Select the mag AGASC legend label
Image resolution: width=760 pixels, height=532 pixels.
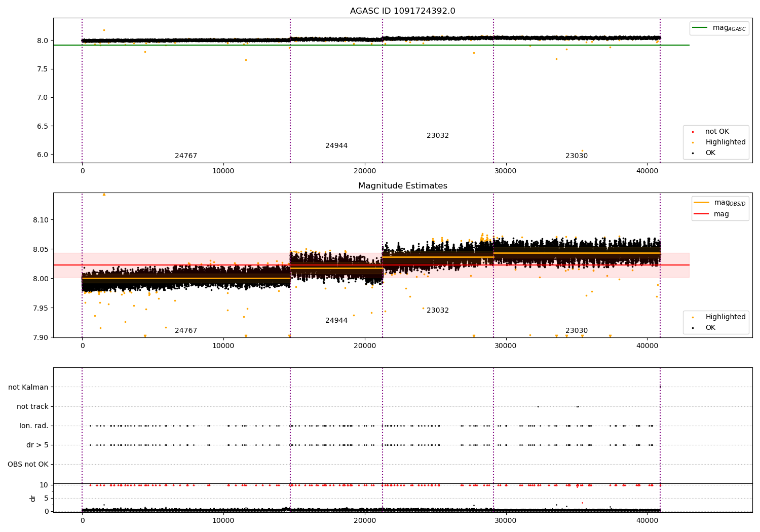[x=729, y=28]
